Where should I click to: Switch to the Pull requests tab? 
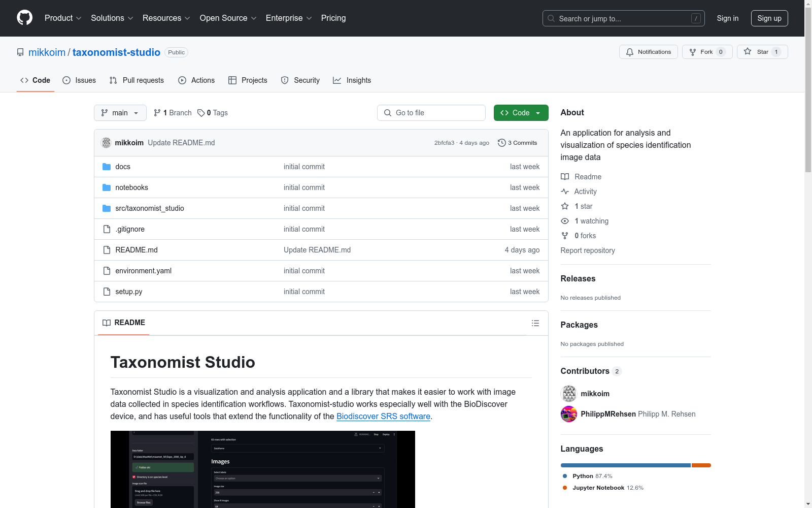(137, 80)
